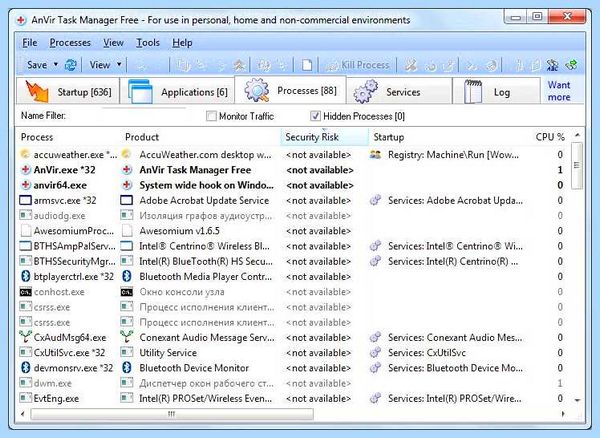600x438 pixels.
Task: Click the red cross icon beside AnVir.exe *32
Action: point(25,170)
